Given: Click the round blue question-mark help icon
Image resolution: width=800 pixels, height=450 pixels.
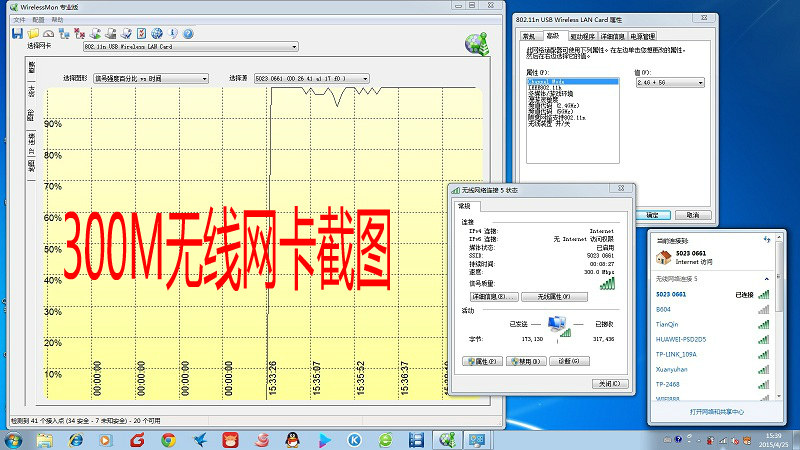Looking at the screenshot, I should click(x=188, y=34).
